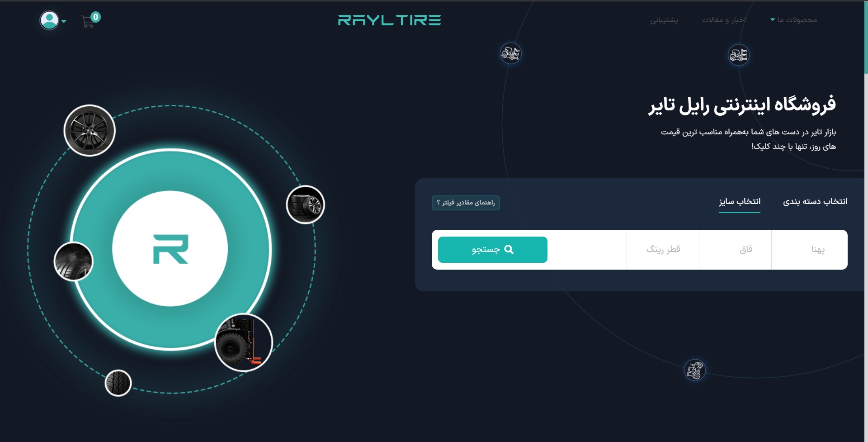Click the machinery icon at bottom right
Screen dimensions: 868x442
[x=695, y=370]
